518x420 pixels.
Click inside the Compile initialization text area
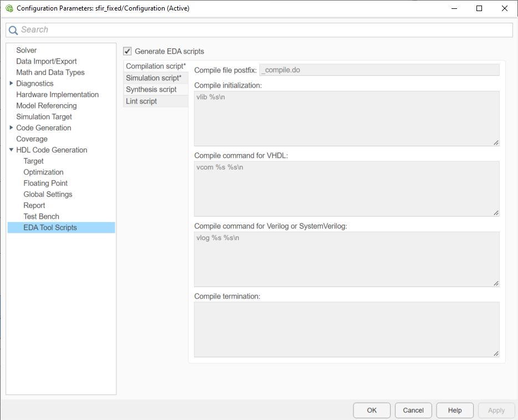[346, 116]
